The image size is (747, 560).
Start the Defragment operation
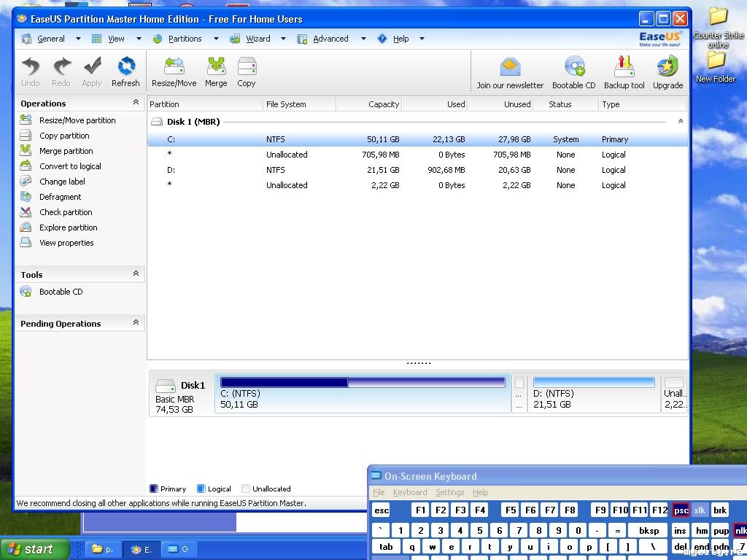coord(60,197)
